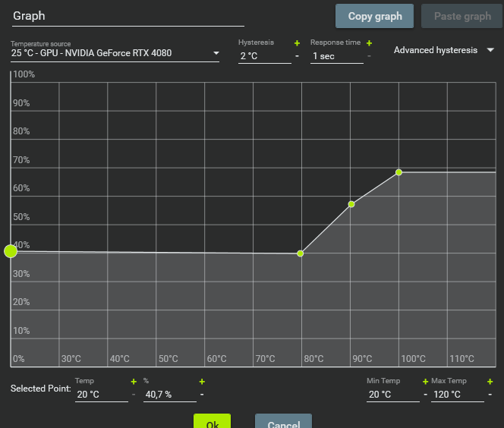This screenshot has width=504, height=428.
Task: Lower selected point Temp with minus
Action: (134, 395)
